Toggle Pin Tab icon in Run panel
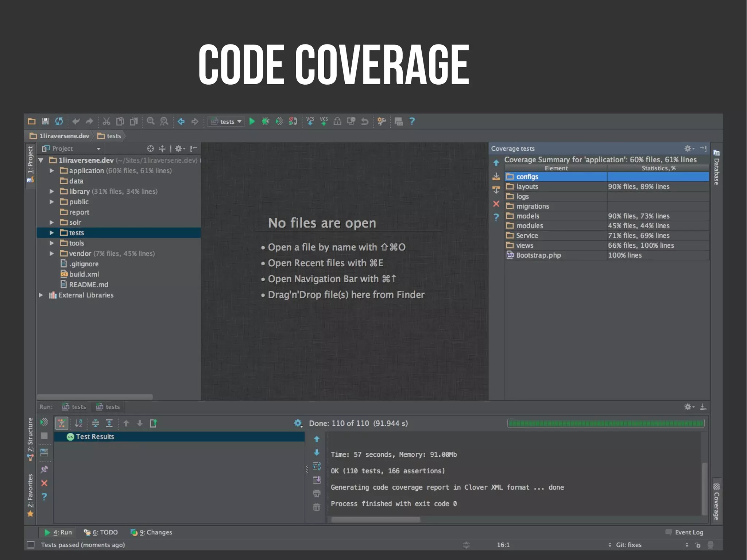 [x=44, y=469]
